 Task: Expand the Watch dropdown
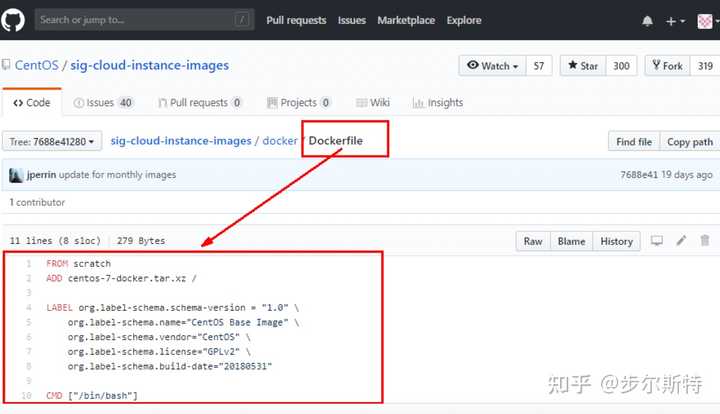tap(492, 66)
